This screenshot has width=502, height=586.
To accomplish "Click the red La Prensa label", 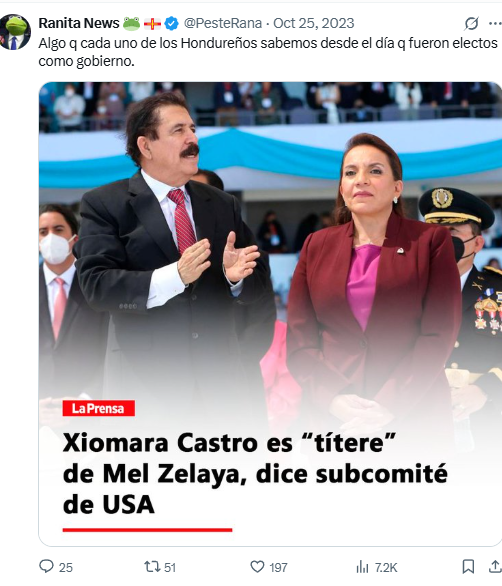I will [x=99, y=408].
